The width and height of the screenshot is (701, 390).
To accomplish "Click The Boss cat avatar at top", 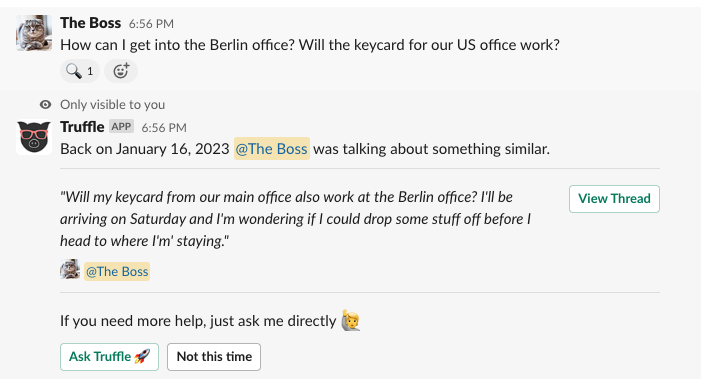I will coord(34,33).
